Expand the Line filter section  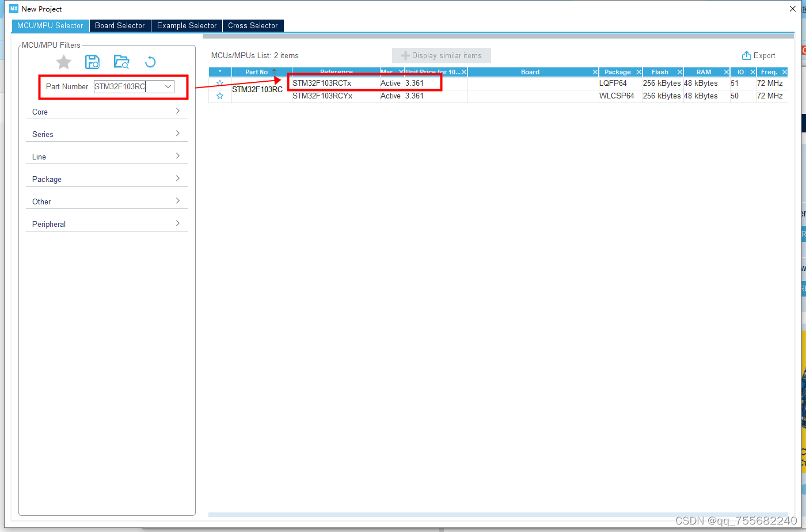[x=107, y=157]
